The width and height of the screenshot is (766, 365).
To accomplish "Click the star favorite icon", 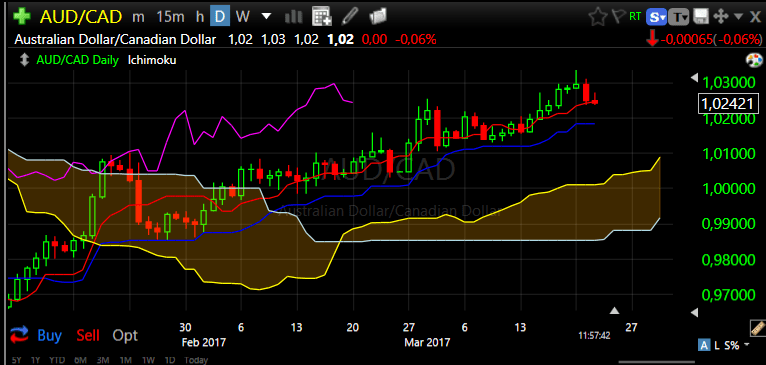I will tap(597, 17).
